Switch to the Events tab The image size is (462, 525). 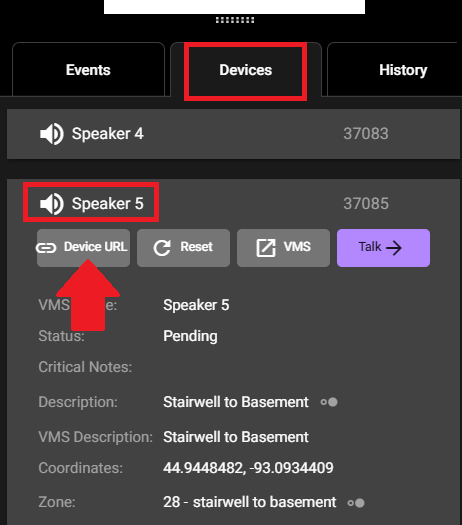tap(88, 70)
